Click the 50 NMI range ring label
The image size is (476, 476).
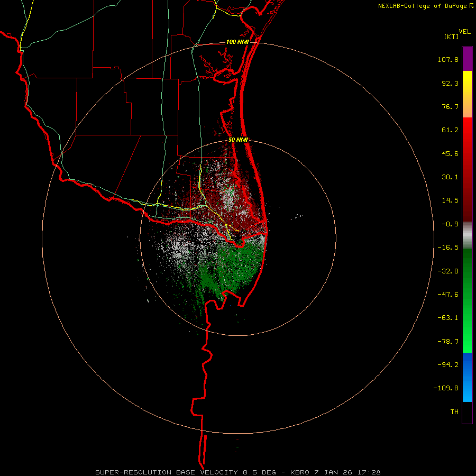pyautogui.click(x=239, y=140)
